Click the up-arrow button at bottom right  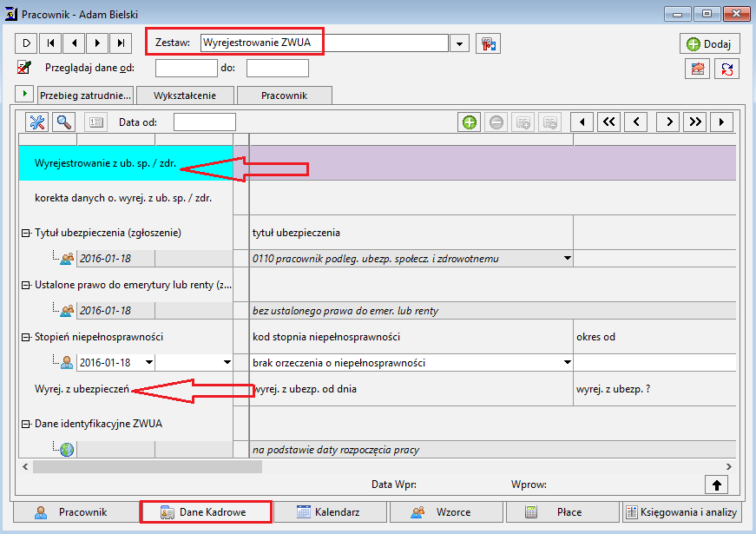point(716,485)
